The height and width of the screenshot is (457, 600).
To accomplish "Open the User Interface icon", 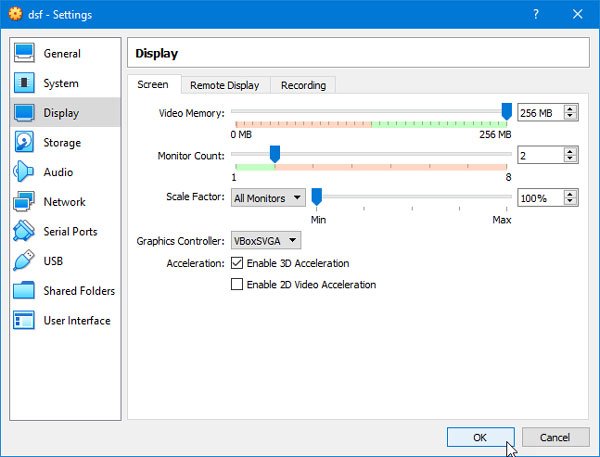I will [25, 321].
